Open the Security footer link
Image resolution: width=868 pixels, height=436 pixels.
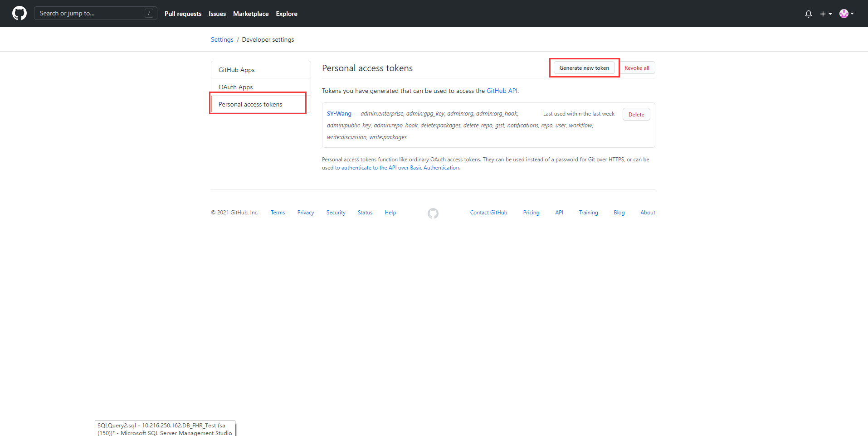336,213
